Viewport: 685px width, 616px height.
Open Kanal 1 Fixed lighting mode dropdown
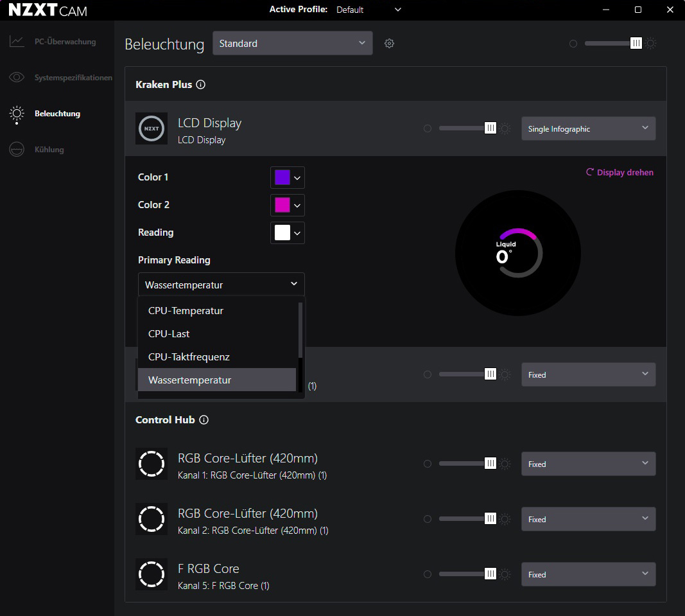(589, 464)
